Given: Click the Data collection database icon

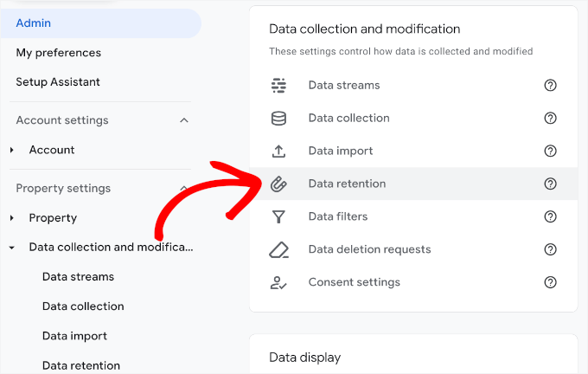Looking at the screenshot, I should pos(278,118).
